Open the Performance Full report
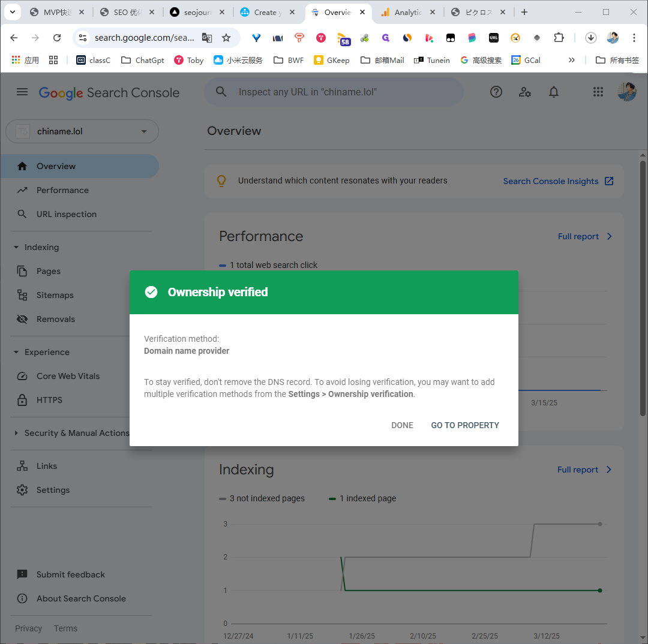This screenshot has height=644, width=648. pyautogui.click(x=584, y=236)
